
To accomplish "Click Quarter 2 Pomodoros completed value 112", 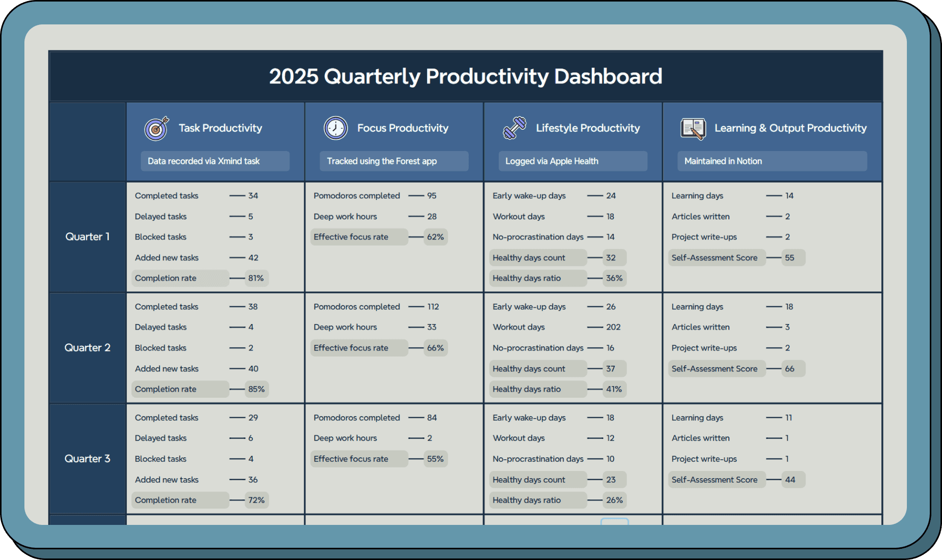I will pyautogui.click(x=433, y=307).
